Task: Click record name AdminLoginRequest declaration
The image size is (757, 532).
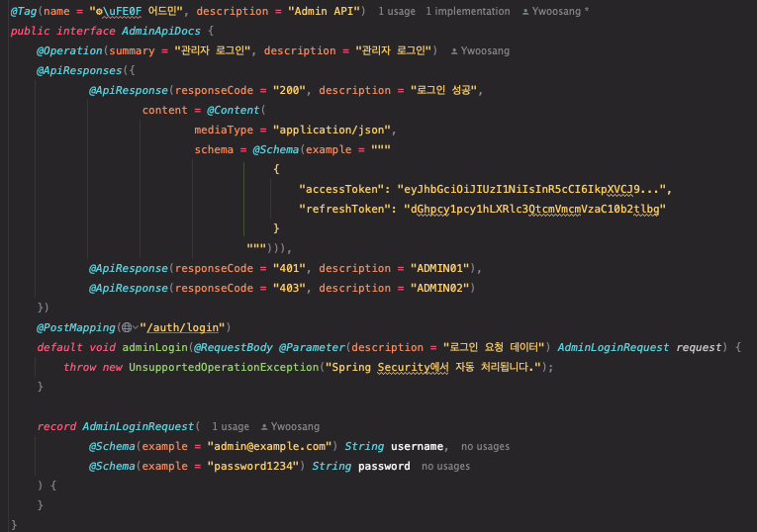Action: (x=139, y=426)
